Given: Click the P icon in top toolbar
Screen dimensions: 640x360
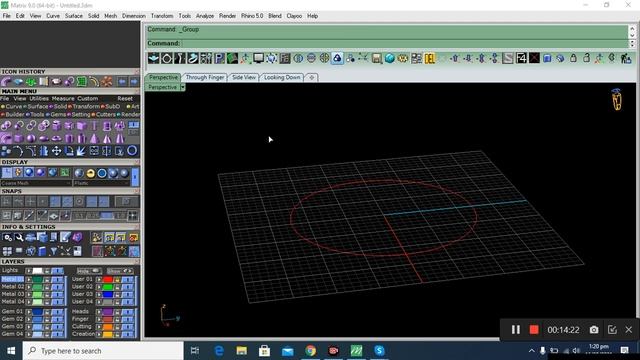Looking at the screenshot, I should (219, 58).
